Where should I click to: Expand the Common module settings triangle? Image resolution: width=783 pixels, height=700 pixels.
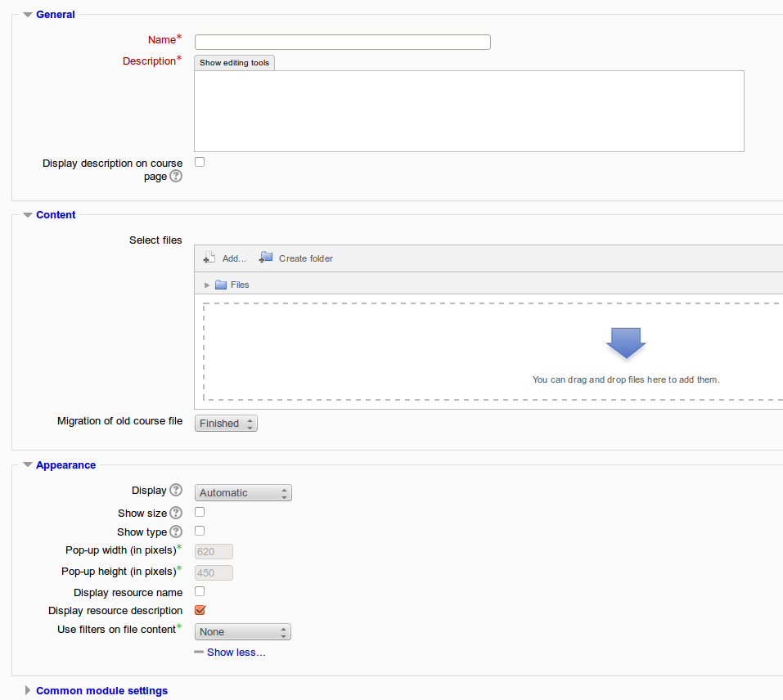tap(28, 690)
